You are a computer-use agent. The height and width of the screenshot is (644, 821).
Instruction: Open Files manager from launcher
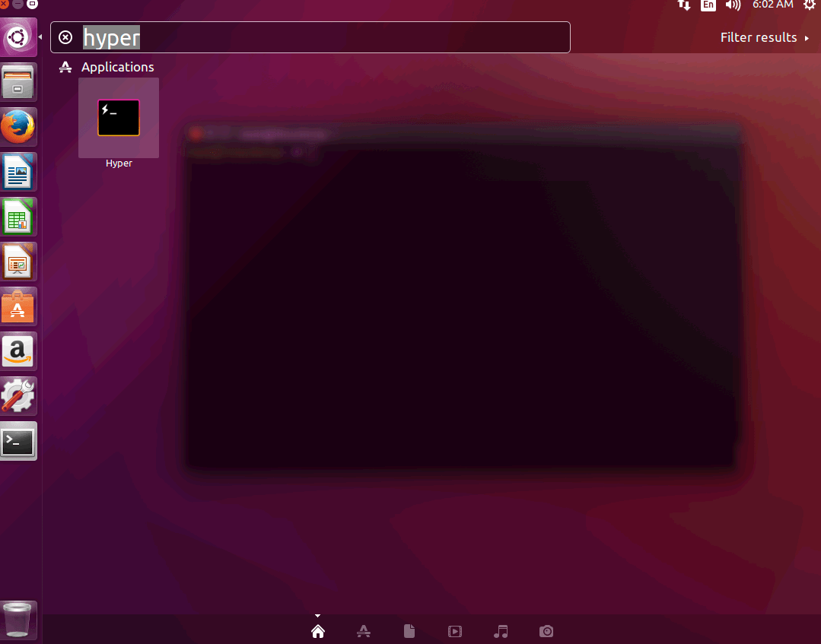click(18, 82)
